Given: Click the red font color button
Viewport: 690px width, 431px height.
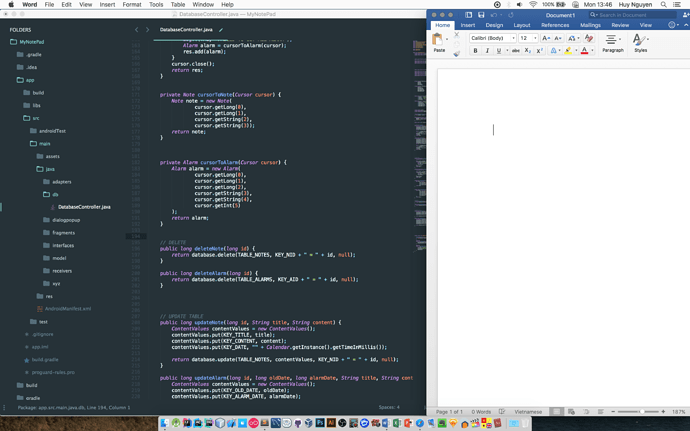Looking at the screenshot, I should (584, 51).
